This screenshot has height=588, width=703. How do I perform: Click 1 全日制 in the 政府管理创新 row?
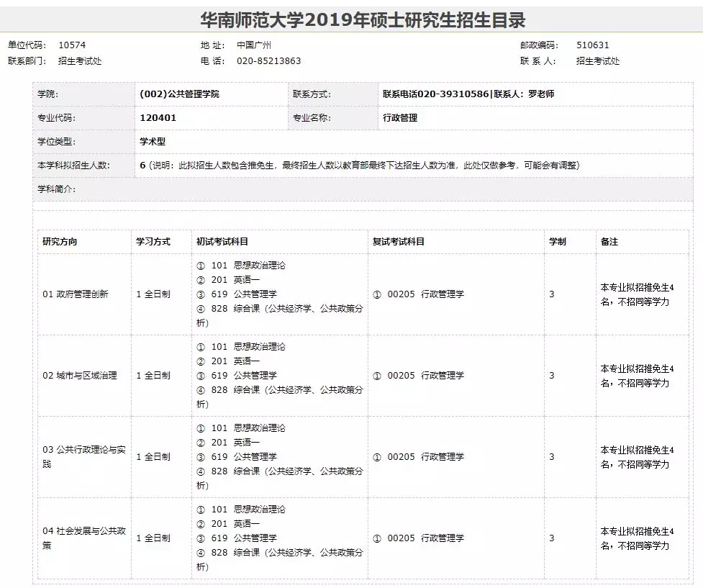(x=153, y=294)
